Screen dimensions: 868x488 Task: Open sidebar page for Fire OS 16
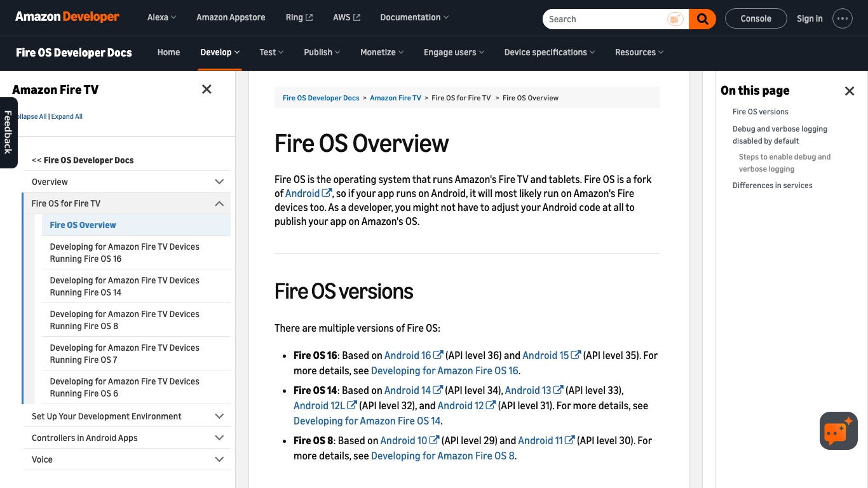click(136, 253)
